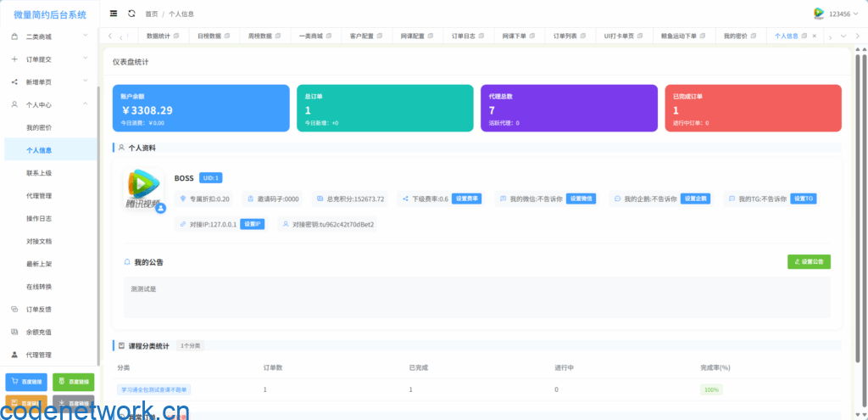Select 我的密价 in the sidebar
This screenshot has width=868, height=420.
click(39, 127)
